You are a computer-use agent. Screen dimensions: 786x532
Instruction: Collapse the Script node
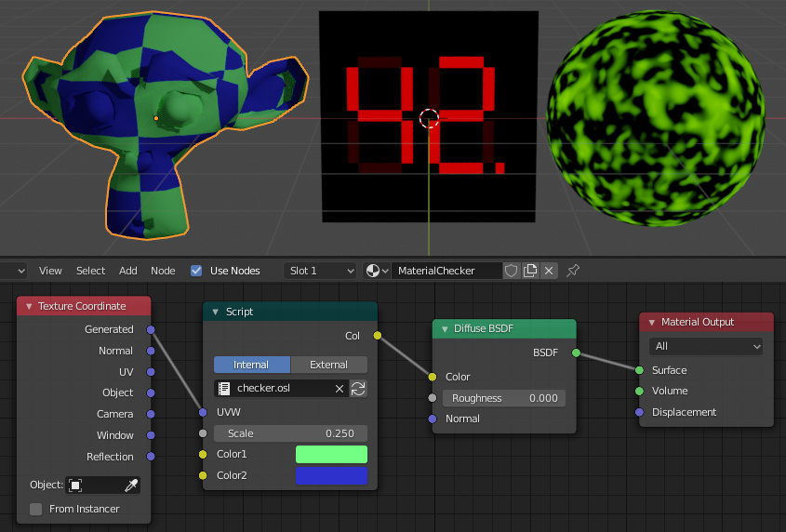[x=216, y=312]
